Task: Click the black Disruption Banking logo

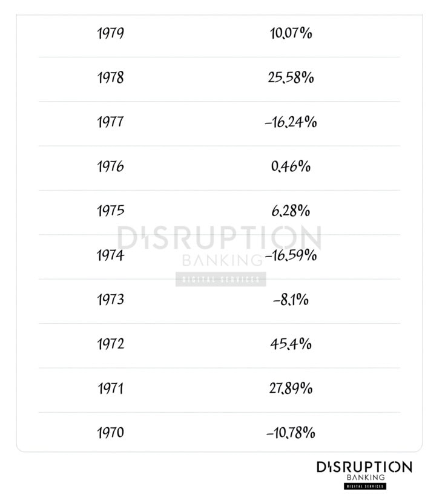Action: (364, 474)
